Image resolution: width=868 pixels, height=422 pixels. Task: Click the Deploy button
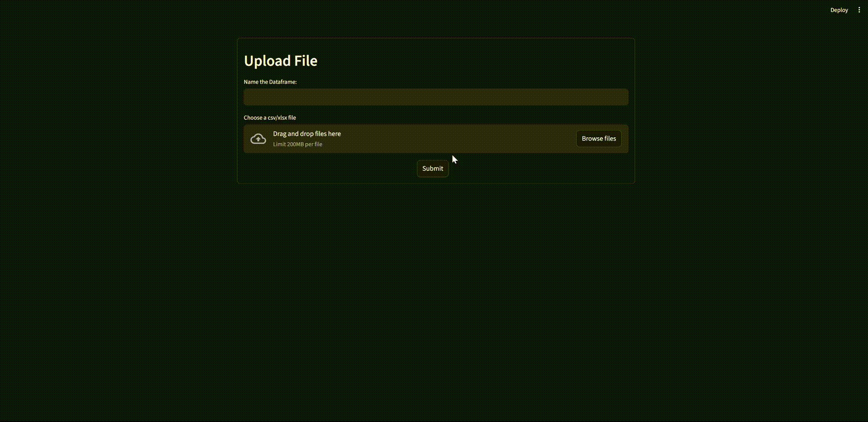[x=839, y=10]
